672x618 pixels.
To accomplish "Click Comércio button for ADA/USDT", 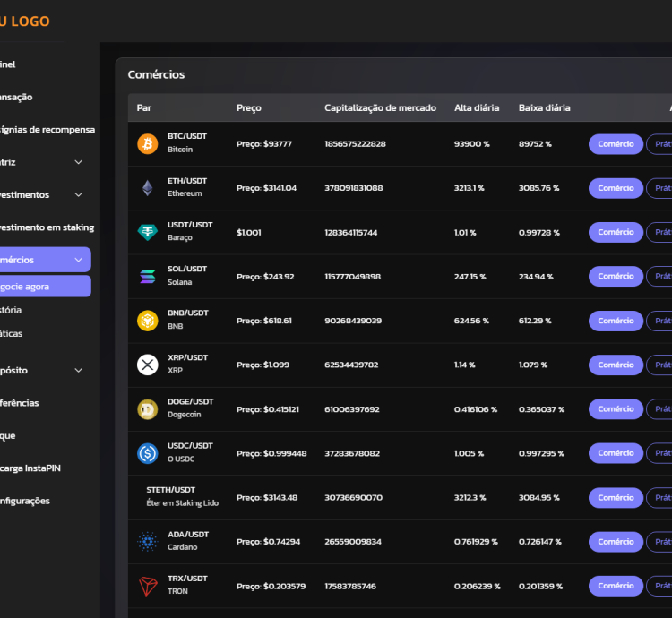I will point(616,542).
